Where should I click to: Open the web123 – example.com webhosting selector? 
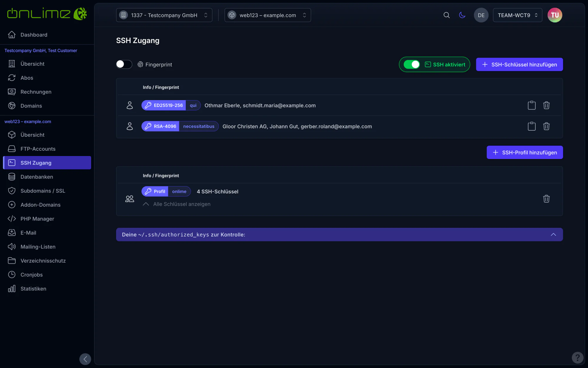point(268,15)
